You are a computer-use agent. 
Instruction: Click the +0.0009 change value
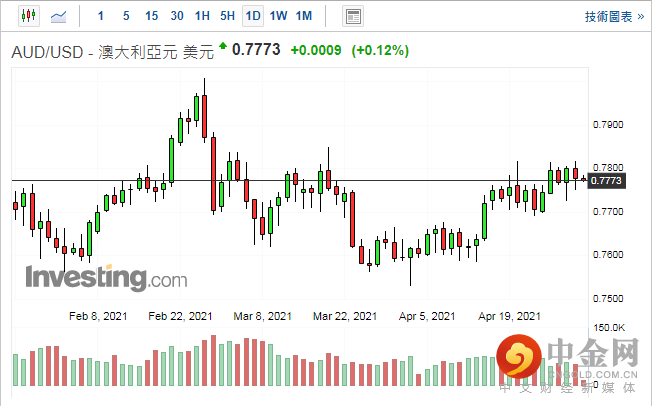pos(316,51)
